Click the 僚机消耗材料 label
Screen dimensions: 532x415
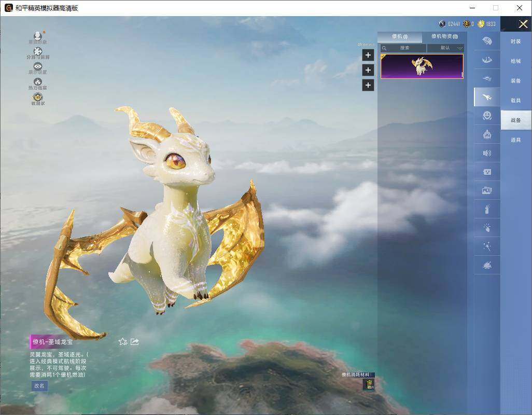click(x=357, y=375)
